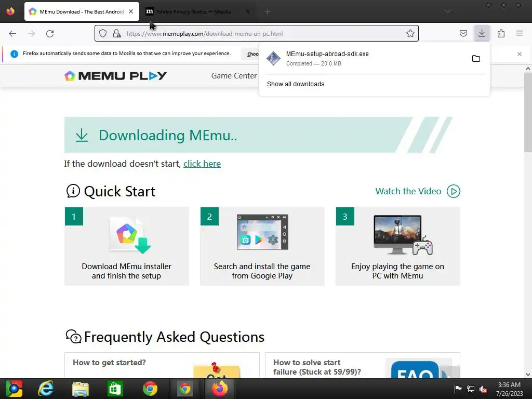Open File Explorer from taskbar
The width and height of the screenshot is (532, 399).
click(81, 389)
